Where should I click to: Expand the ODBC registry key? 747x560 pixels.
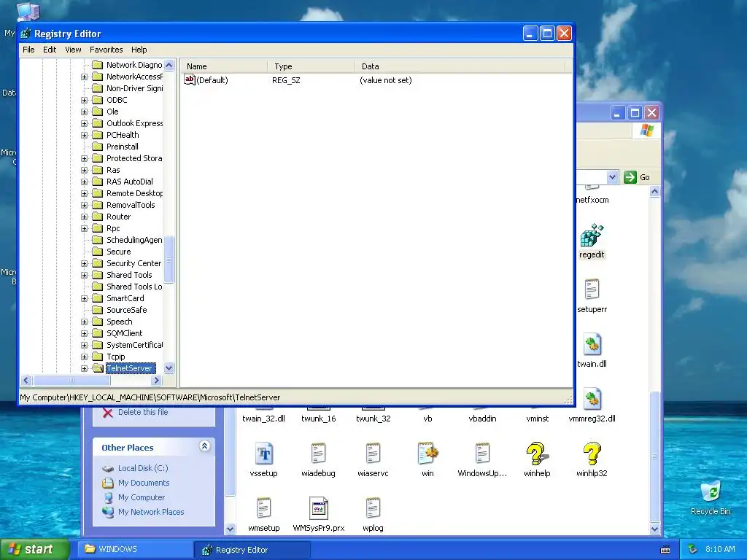coord(85,100)
